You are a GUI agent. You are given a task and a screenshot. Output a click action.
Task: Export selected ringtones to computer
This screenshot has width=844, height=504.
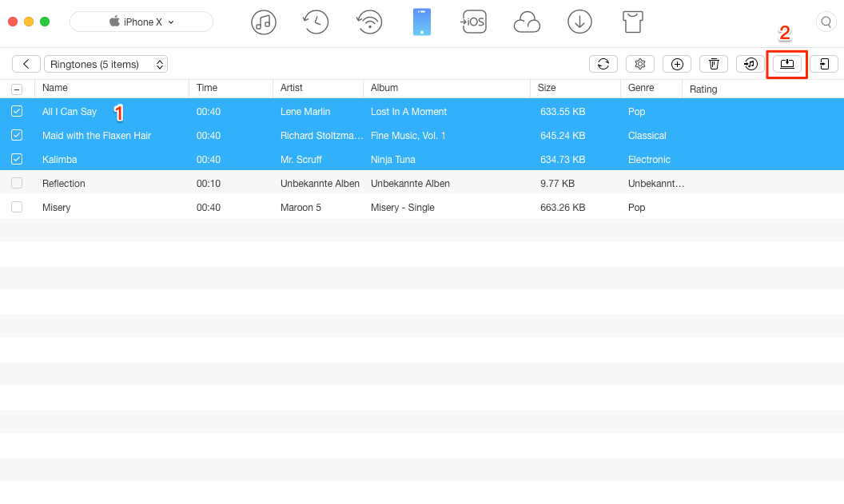tap(787, 64)
